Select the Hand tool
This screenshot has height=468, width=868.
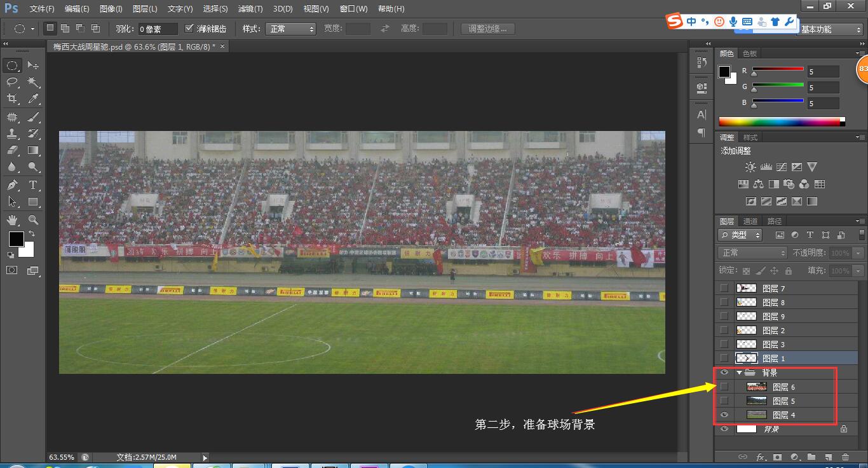click(12, 220)
